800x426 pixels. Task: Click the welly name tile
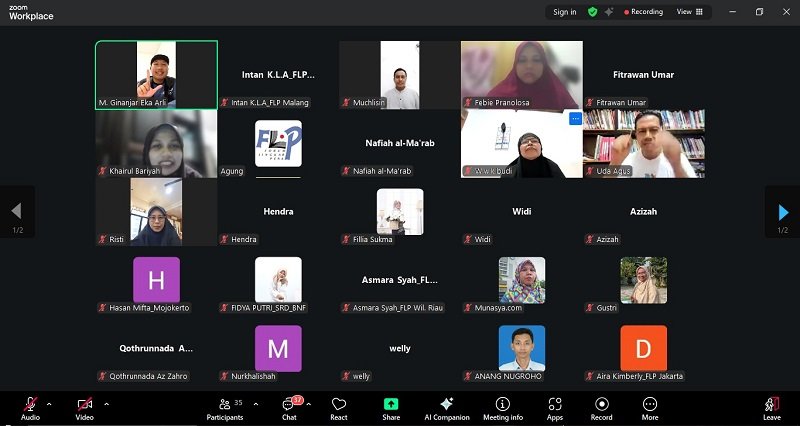coord(400,348)
